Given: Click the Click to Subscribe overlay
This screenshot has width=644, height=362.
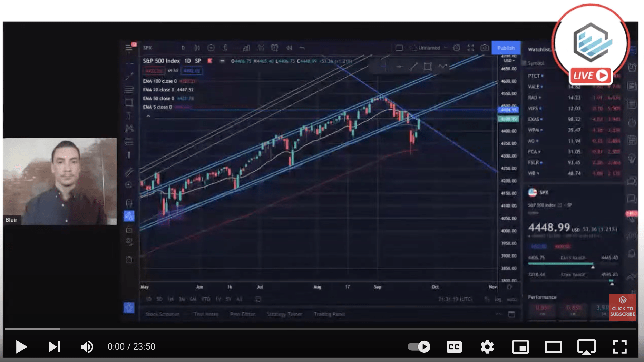Looking at the screenshot, I should pos(622,308).
